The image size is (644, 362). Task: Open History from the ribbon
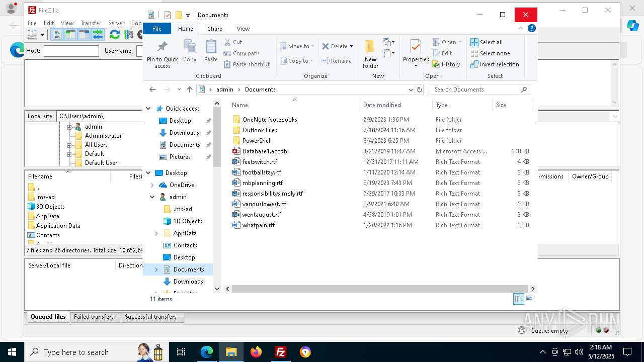click(446, 64)
